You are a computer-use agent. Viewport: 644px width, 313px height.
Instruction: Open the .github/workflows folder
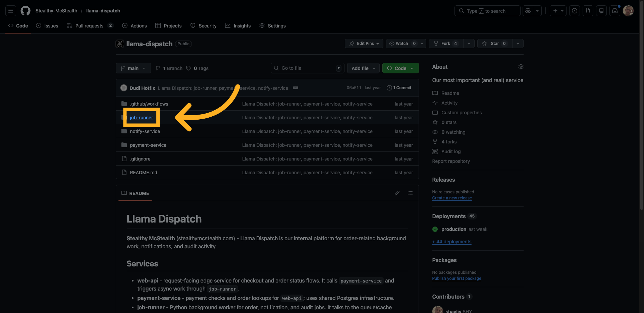pos(149,104)
